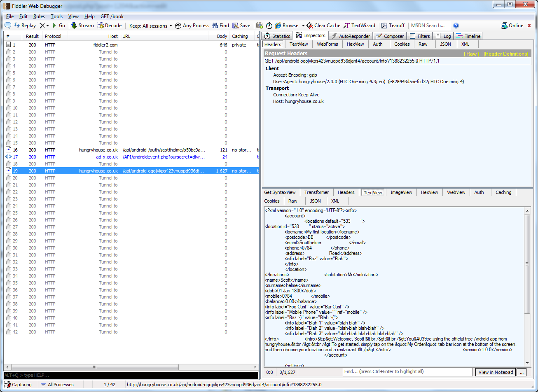Click the Tearoff button
Screen dimensions: 538x392
coord(393,26)
